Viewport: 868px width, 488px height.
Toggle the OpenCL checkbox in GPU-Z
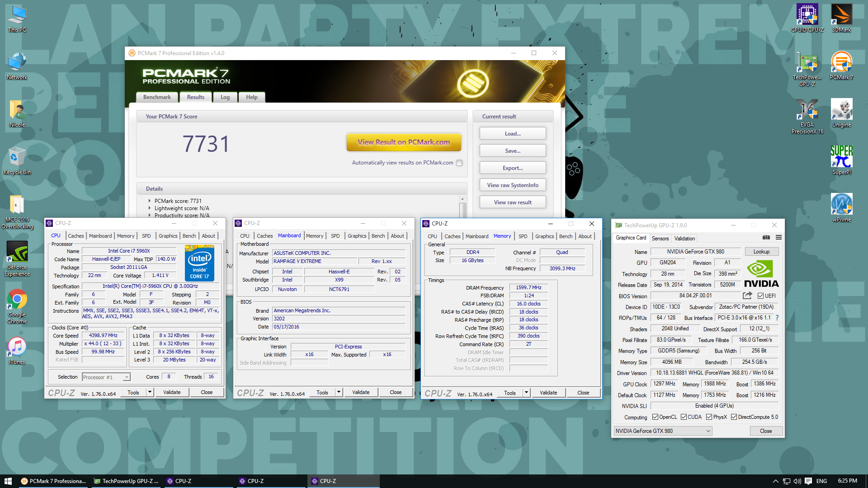655,417
